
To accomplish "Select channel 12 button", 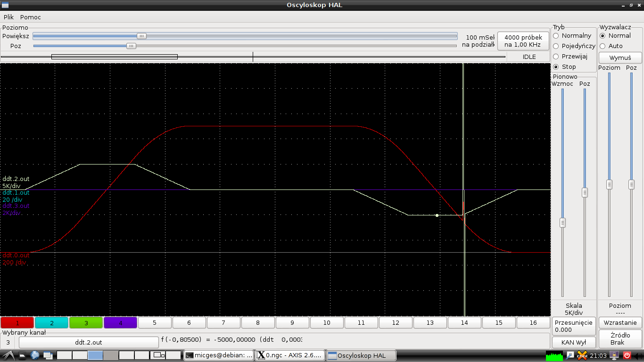I will pos(396,323).
